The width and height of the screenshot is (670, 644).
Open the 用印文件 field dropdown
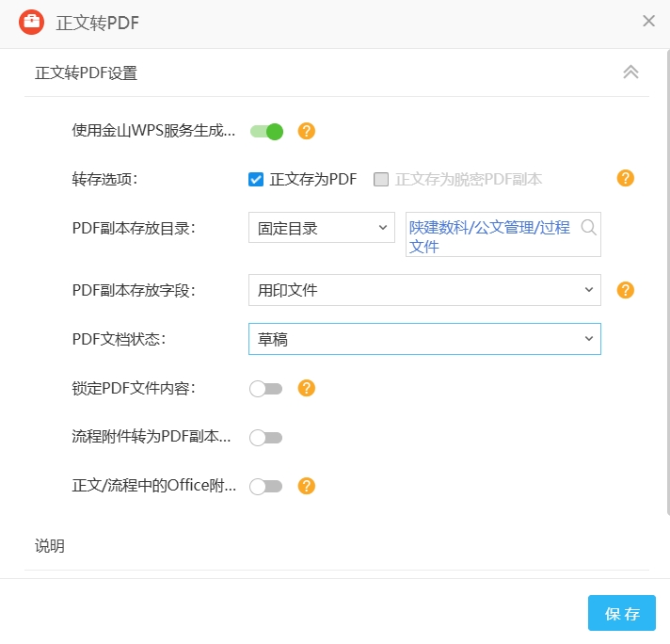point(424,290)
